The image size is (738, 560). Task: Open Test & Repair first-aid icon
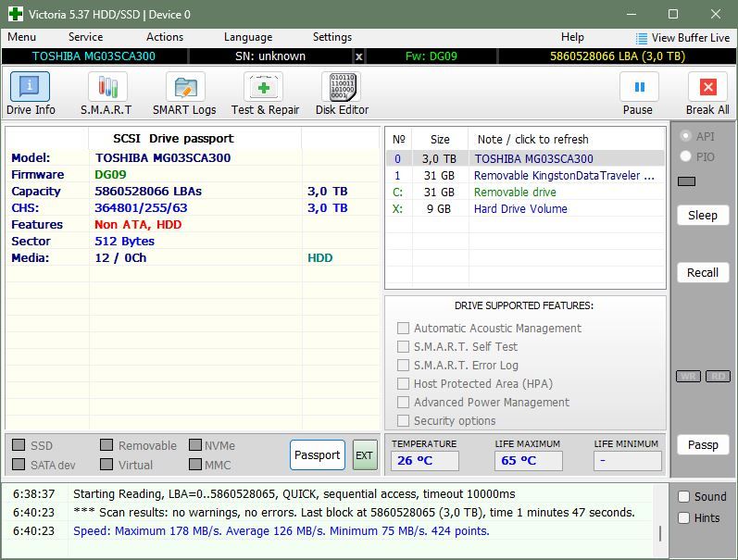tap(263, 87)
